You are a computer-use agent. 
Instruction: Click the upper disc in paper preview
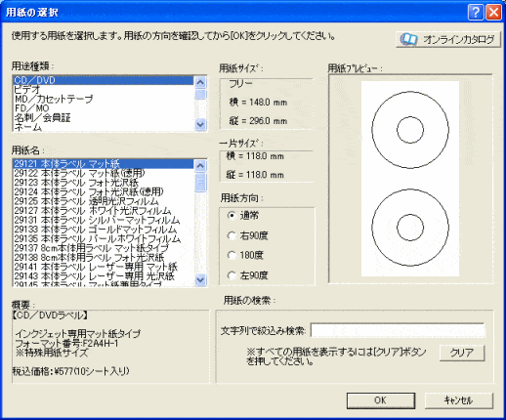click(410, 130)
